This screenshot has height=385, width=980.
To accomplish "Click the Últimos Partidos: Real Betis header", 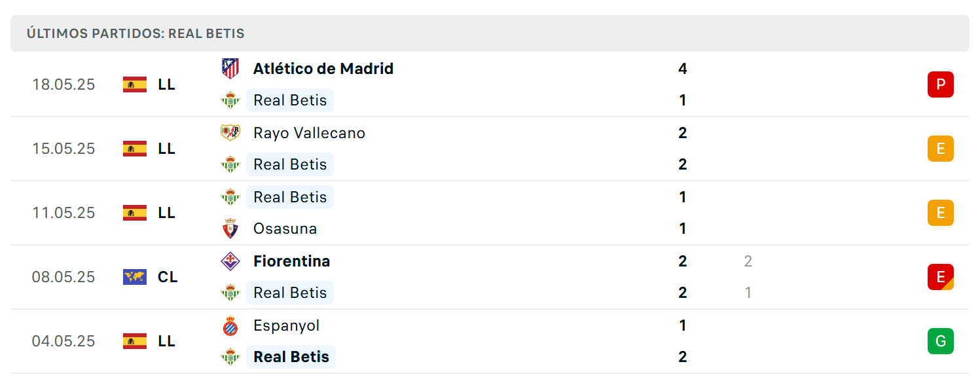I will click(x=136, y=33).
